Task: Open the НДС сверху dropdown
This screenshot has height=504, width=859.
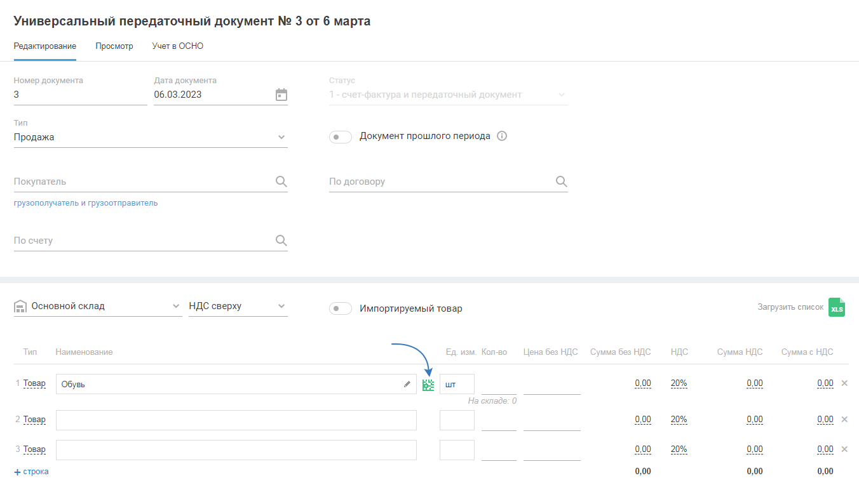Action: pyautogui.click(x=238, y=307)
